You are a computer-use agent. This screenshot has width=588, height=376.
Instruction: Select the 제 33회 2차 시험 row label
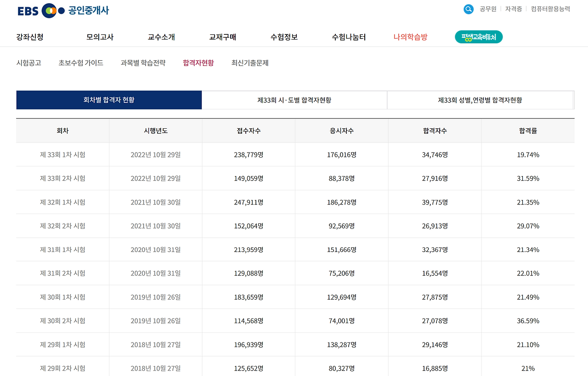point(62,178)
